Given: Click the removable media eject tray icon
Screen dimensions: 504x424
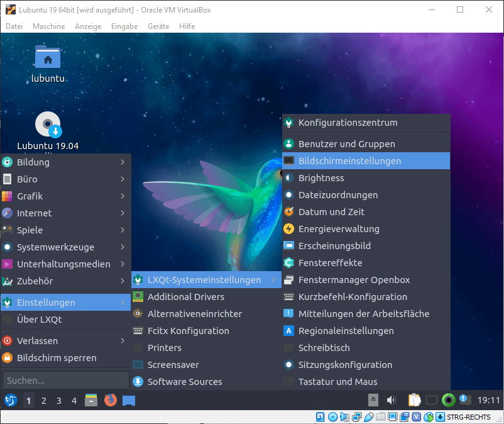Looking at the screenshot, I should (373, 401).
